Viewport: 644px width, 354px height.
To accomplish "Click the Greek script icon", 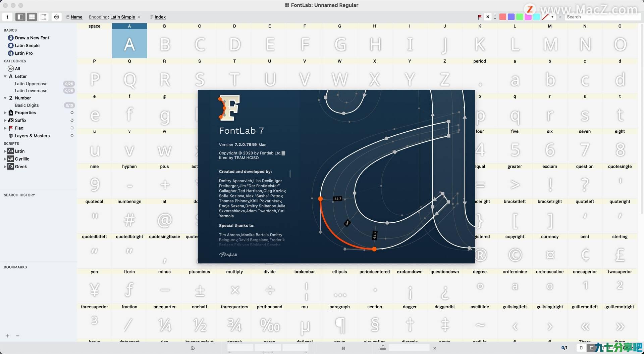I will [x=11, y=167].
